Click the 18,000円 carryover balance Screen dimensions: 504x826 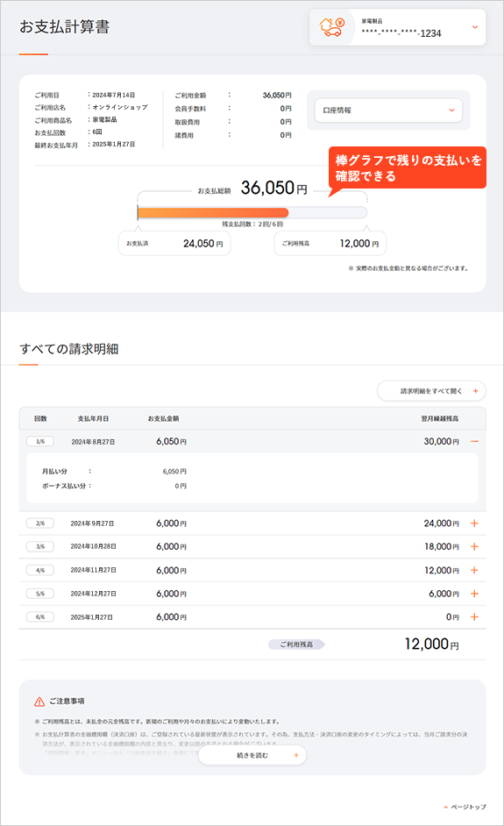click(x=442, y=546)
